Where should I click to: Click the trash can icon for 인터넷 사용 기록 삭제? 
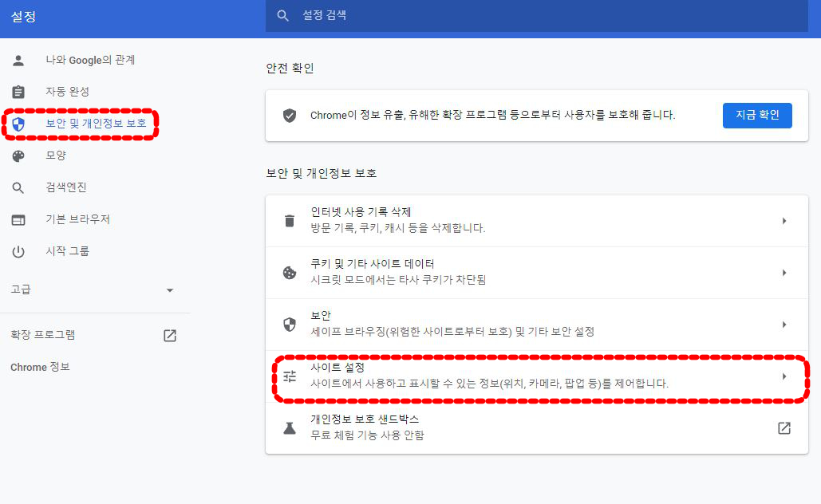(x=290, y=221)
